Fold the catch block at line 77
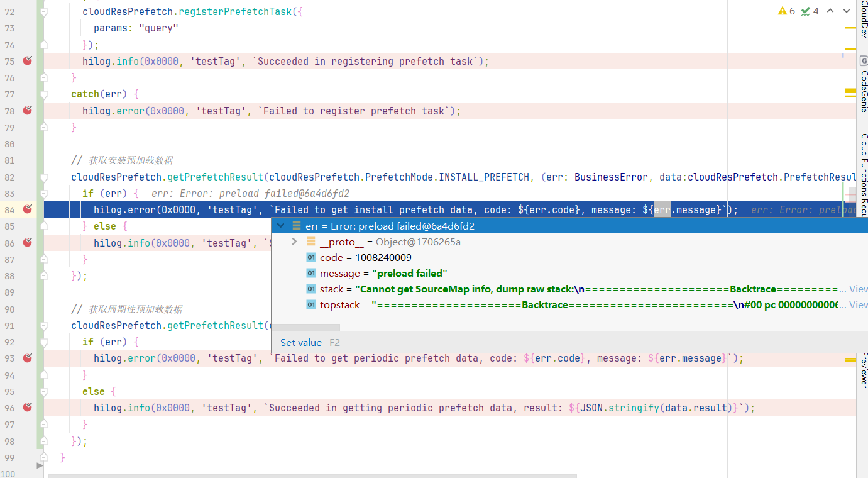This screenshot has height=478, width=868. click(43, 94)
